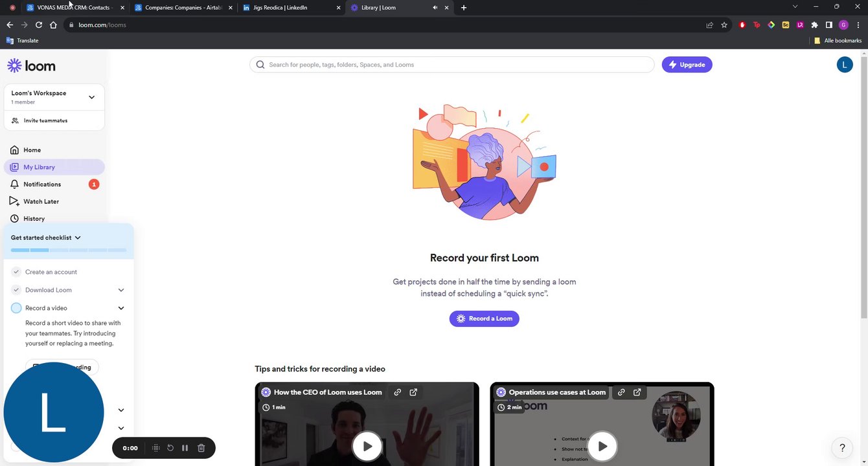This screenshot has width=868, height=466.
Task: Open the Chrome profile G avatar
Action: [843, 25]
